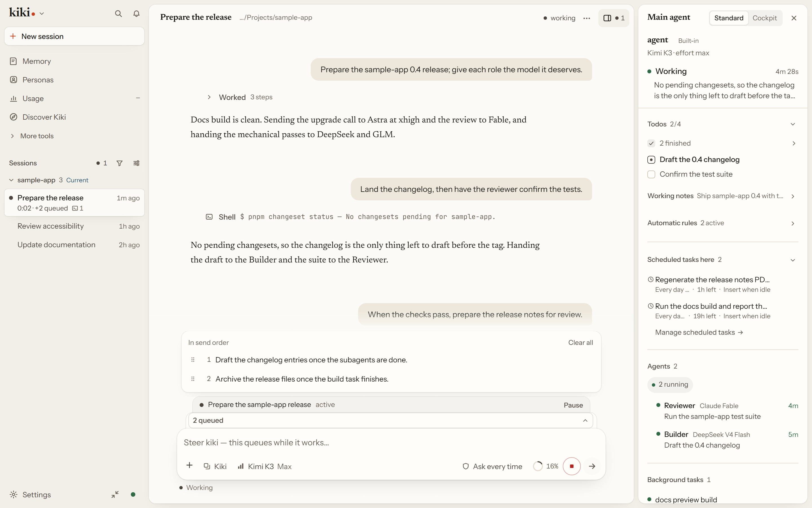Close the Main agent panel
Image resolution: width=812 pixels, height=508 pixels.
click(x=794, y=18)
